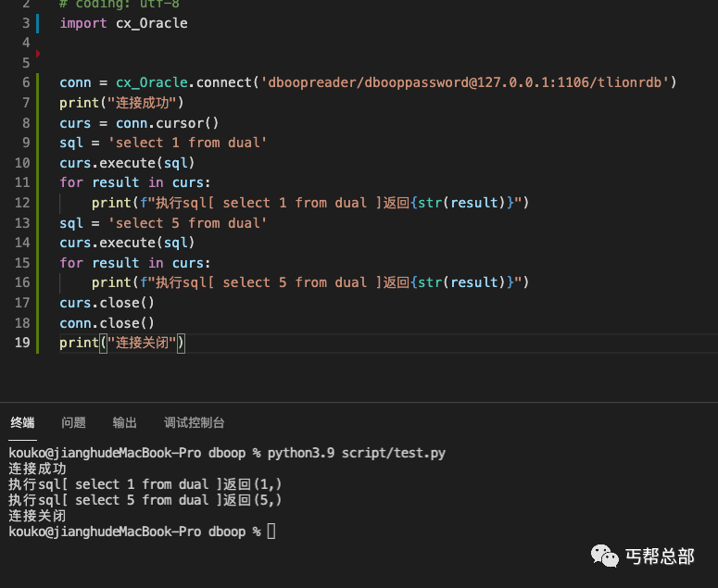This screenshot has width=718, height=588.
Task: Click the python3.9 script/test.py command
Action: tap(357, 453)
